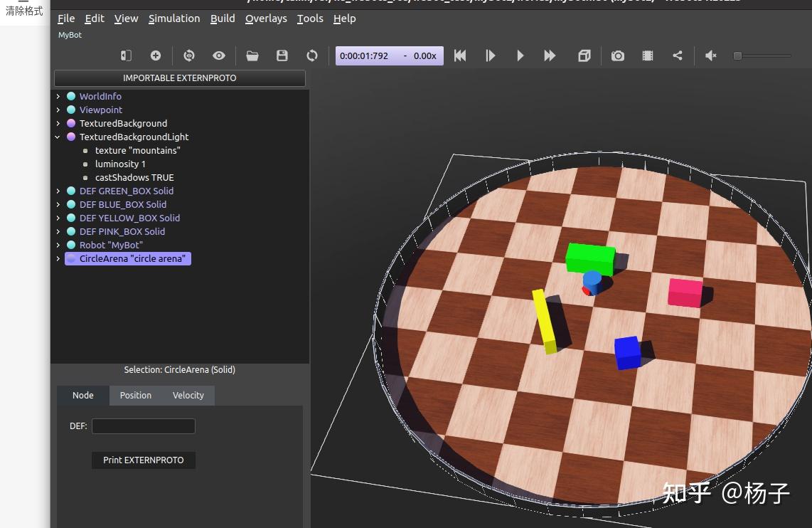Run simulation in real-time with play button

click(x=520, y=56)
